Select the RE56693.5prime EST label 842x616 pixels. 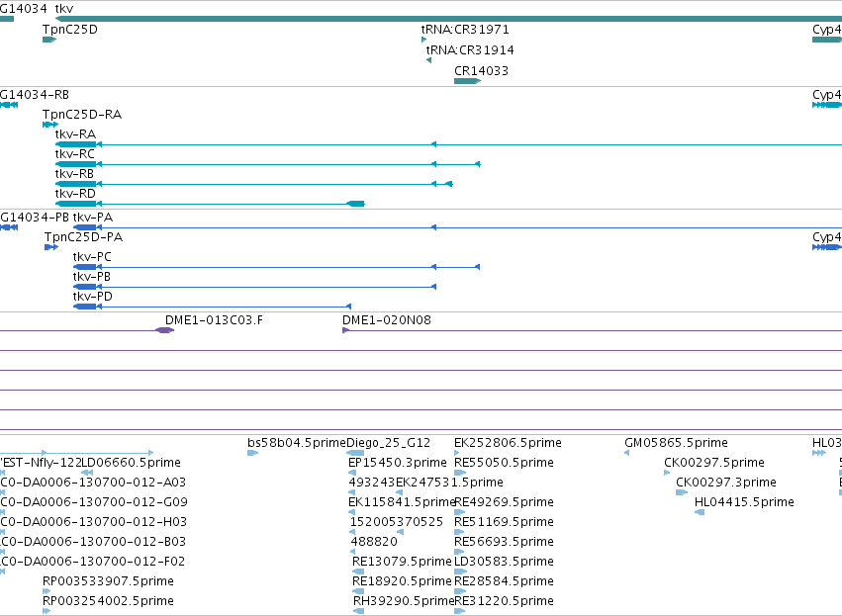coord(504,542)
